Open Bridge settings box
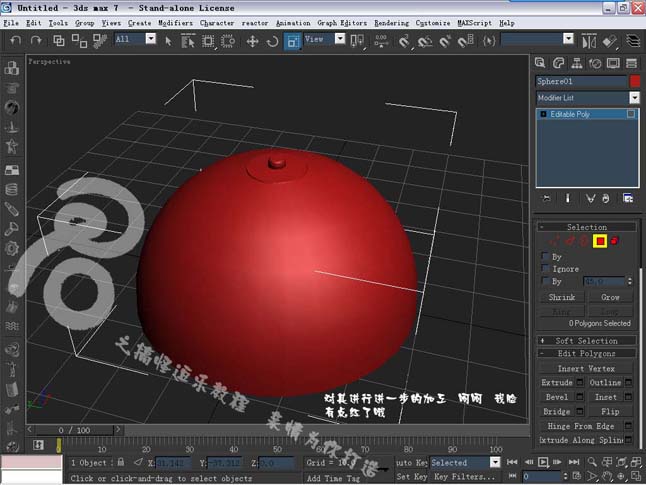This screenshot has height=485, width=646. coord(580,411)
